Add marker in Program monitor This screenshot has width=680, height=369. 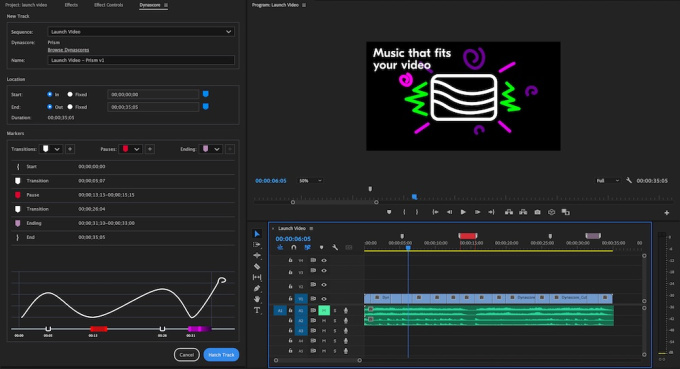tap(389, 212)
